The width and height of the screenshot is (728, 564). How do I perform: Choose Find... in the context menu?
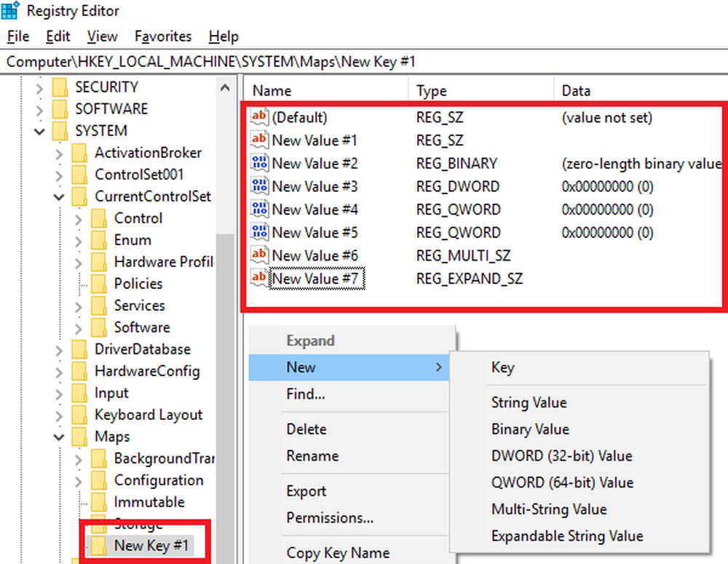point(349,394)
